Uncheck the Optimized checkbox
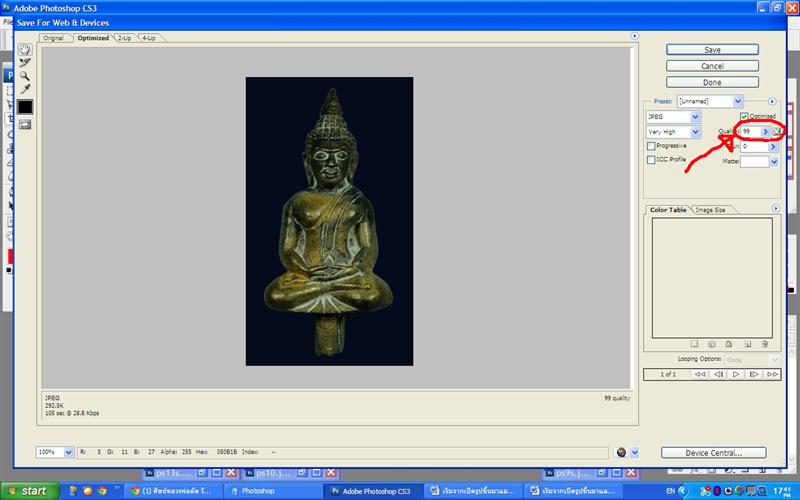This screenshot has height=500, width=800. (744, 117)
